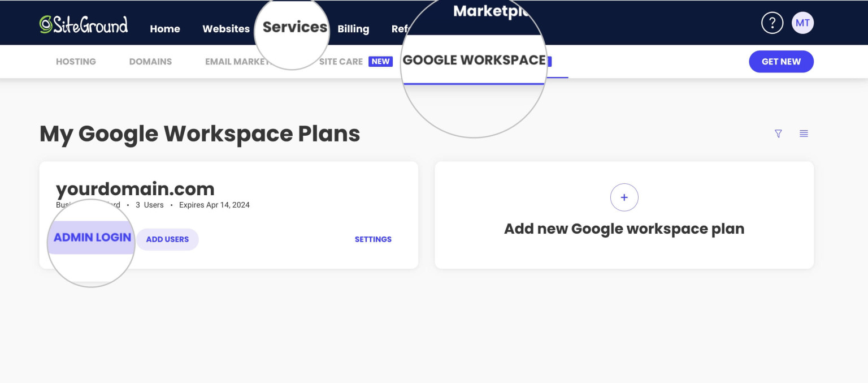Image resolution: width=868 pixels, height=383 pixels.
Task: Click the Expires Apr 14, 2024 text
Action: (214, 205)
